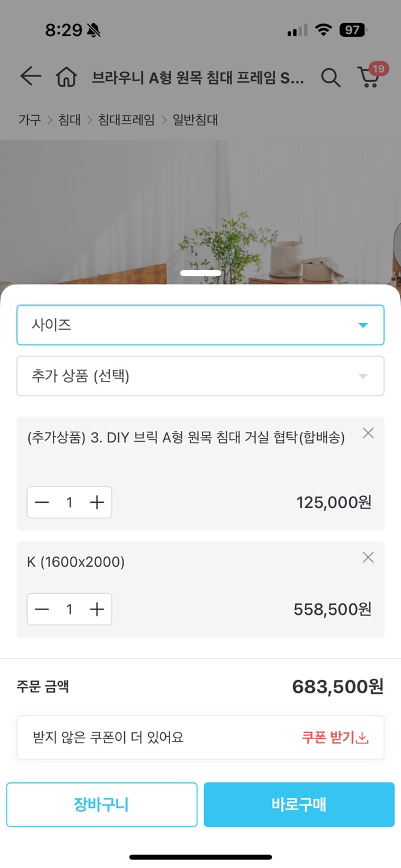Remove the K (1600x2000) option via its X

point(368,558)
